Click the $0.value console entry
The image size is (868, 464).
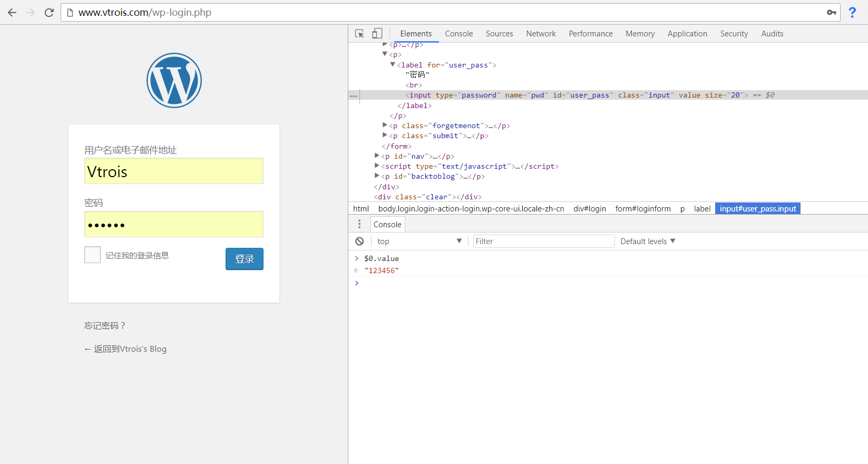pyautogui.click(x=382, y=258)
